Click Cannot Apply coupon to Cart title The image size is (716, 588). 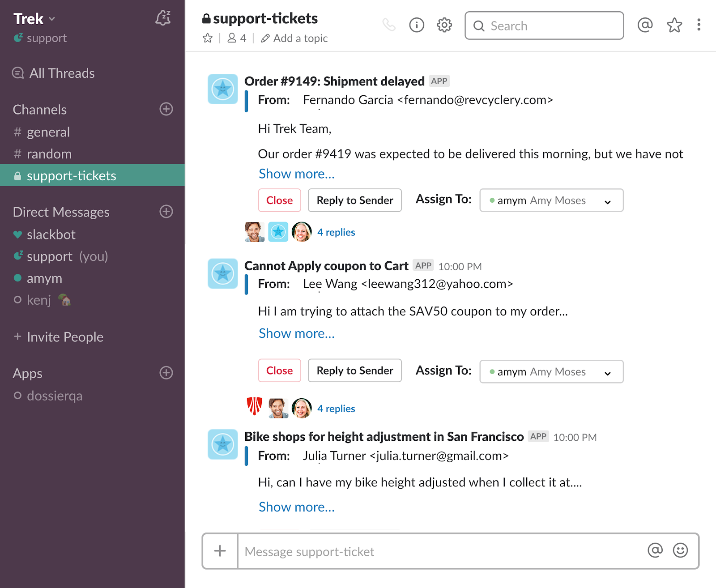(326, 266)
